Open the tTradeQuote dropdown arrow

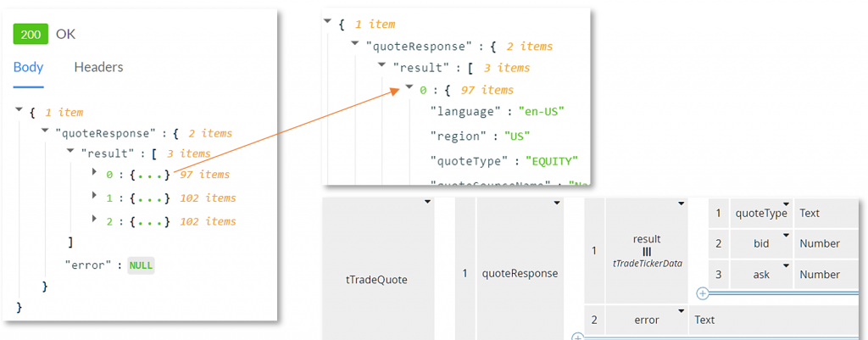tap(427, 203)
